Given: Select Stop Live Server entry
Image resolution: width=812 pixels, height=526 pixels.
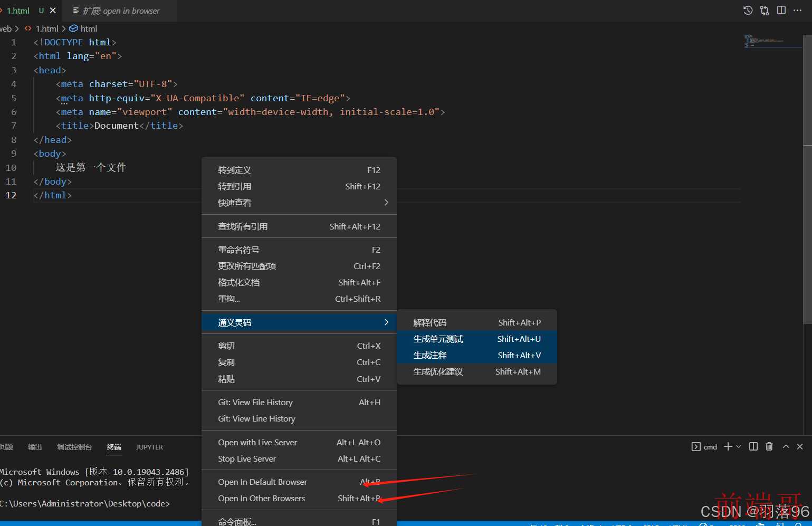Looking at the screenshot, I should pos(299,458).
